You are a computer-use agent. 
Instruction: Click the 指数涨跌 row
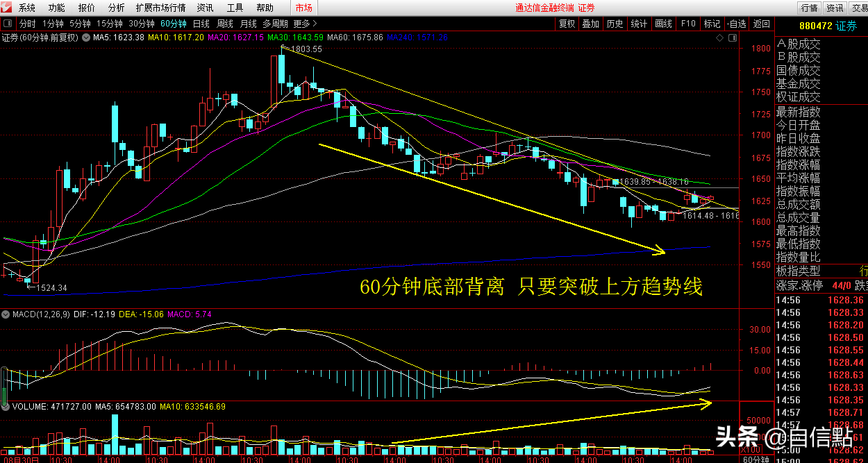tap(799, 151)
